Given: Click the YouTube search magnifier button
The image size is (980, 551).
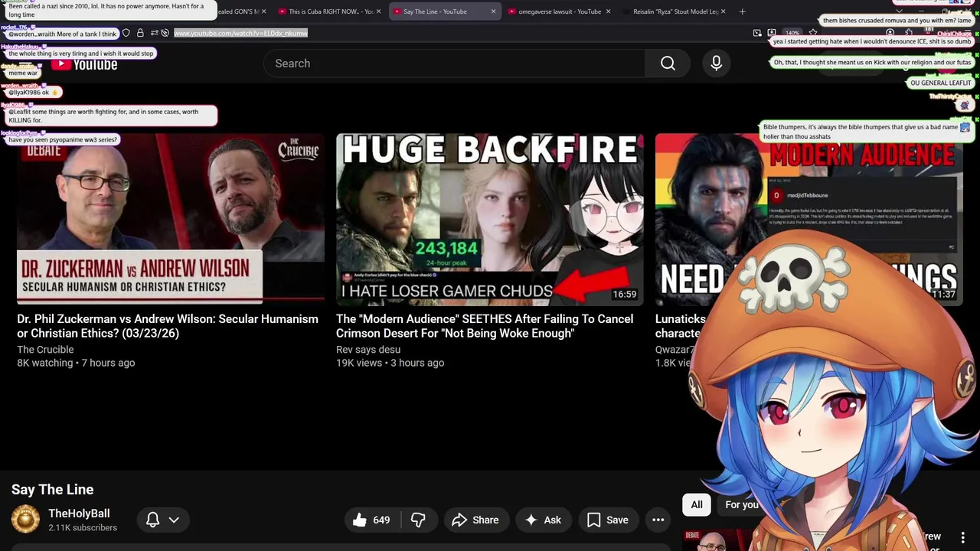Looking at the screenshot, I should 668,64.
